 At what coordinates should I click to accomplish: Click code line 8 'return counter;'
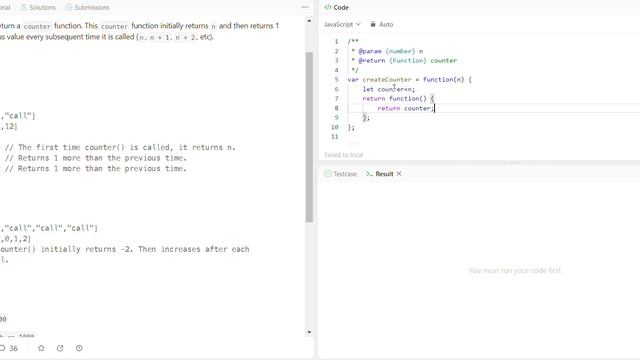tap(406, 108)
